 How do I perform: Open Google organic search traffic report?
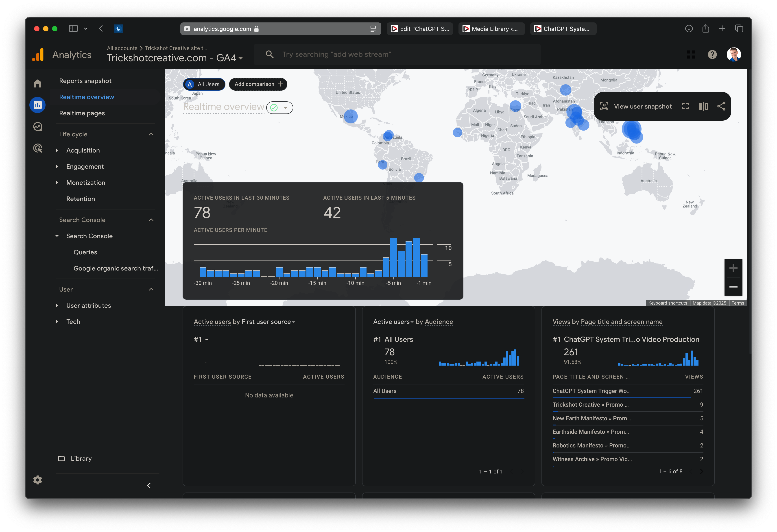[x=116, y=268]
